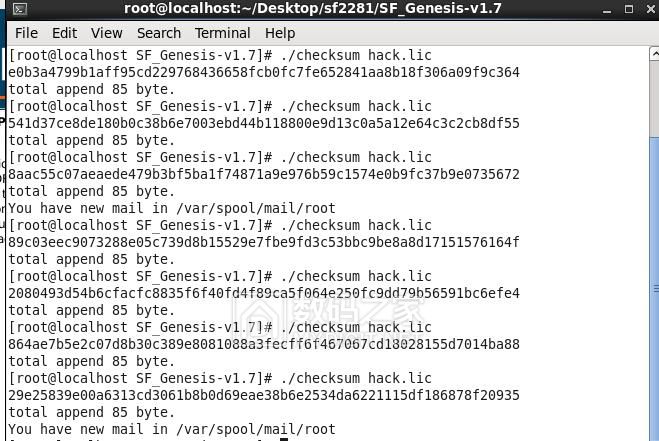Click the terminal window icon in title bar
The width and height of the screenshot is (659, 441).
tap(20, 9)
